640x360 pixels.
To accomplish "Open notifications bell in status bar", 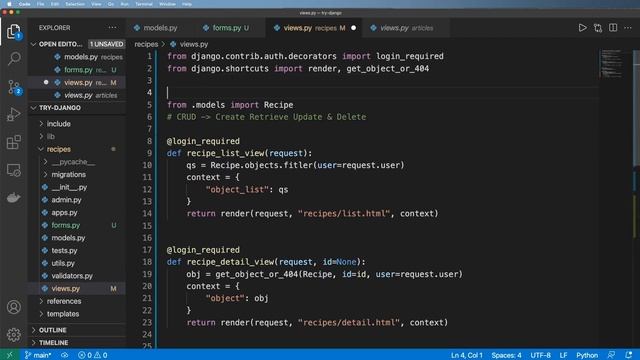I will click(629, 355).
